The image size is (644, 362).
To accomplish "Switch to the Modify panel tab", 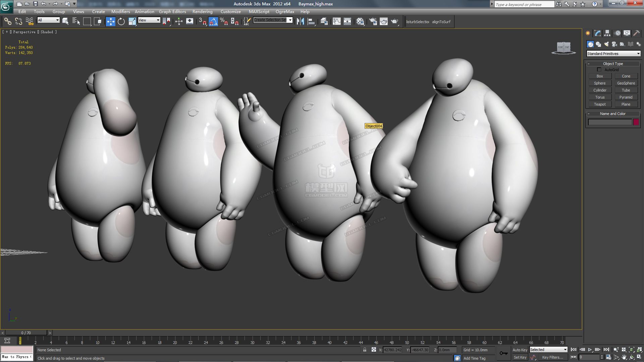I will (x=598, y=33).
